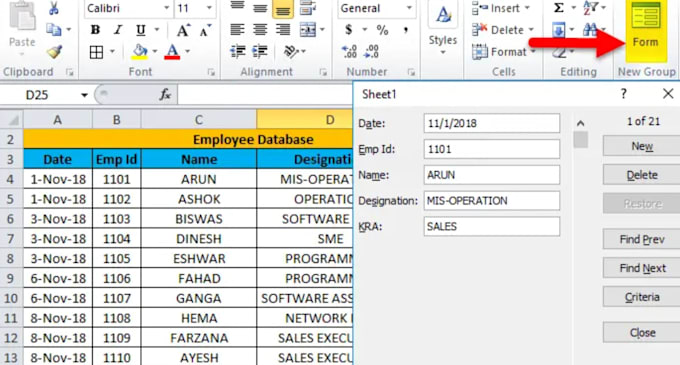Toggle Bold formatting
The width and height of the screenshot is (680, 365).
coord(95,30)
